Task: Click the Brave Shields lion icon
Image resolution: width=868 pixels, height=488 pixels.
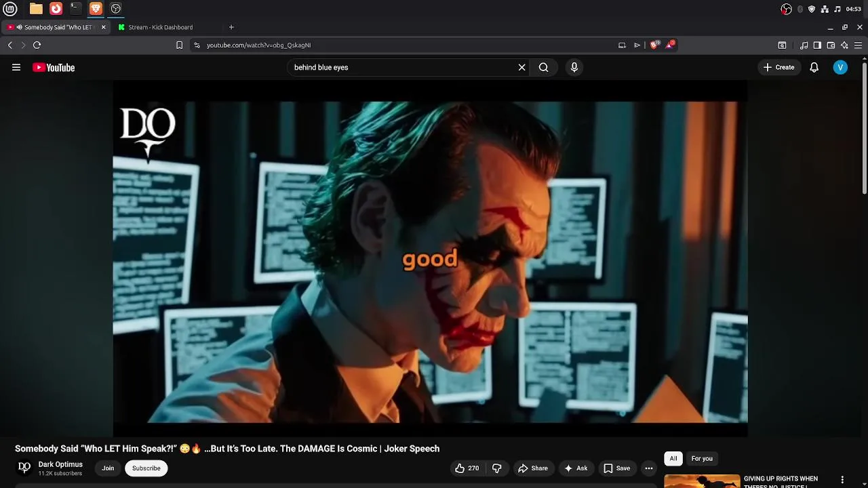Action: [654, 45]
